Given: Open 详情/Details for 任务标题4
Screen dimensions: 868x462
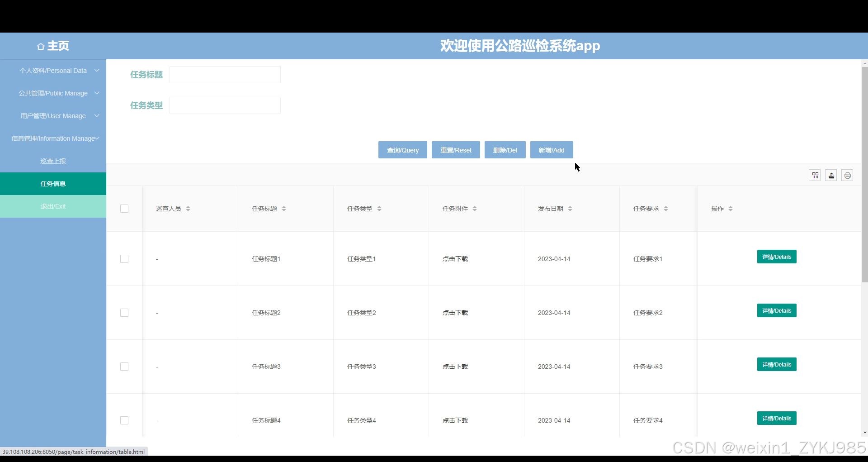Looking at the screenshot, I should pyautogui.click(x=777, y=418).
